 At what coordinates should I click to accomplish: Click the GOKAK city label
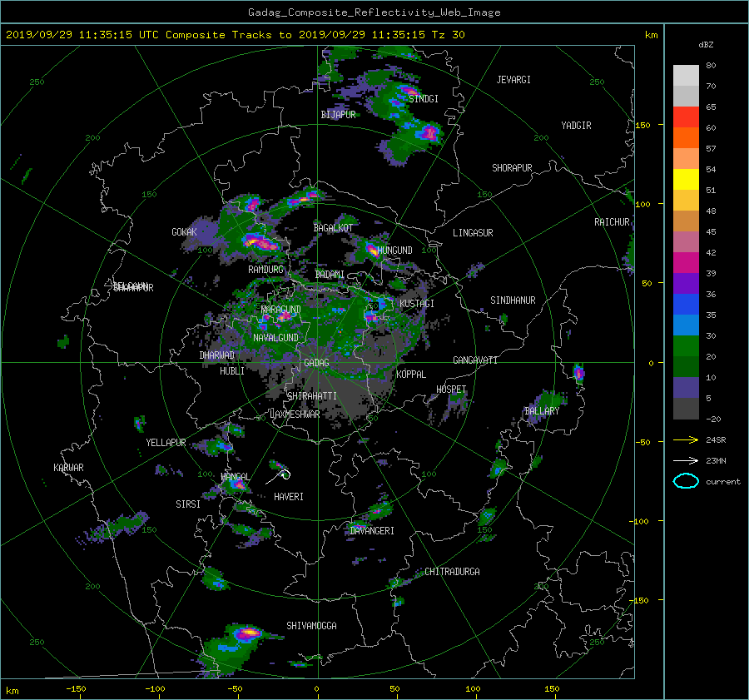pos(184,232)
